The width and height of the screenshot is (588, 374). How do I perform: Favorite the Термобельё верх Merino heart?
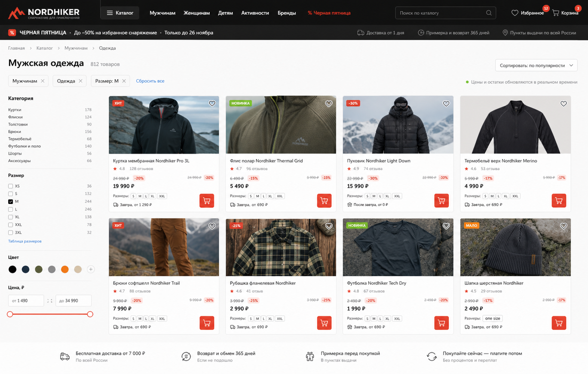[564, 103]
